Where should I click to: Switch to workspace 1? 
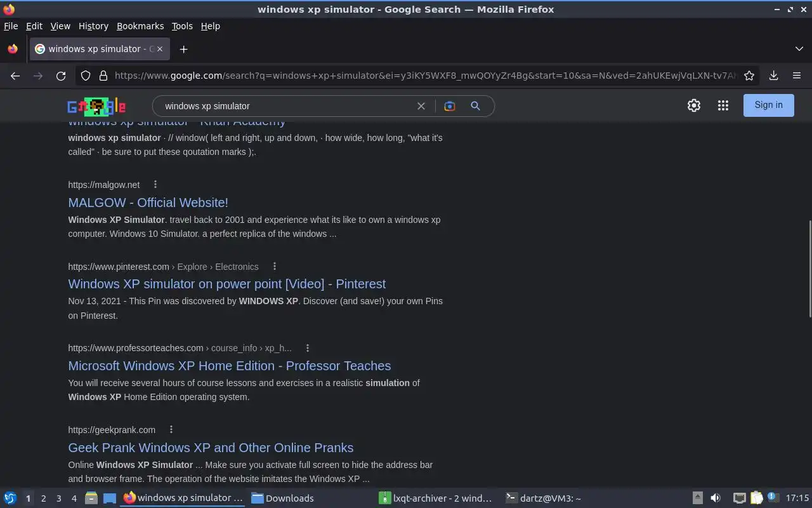coord(28,498)
